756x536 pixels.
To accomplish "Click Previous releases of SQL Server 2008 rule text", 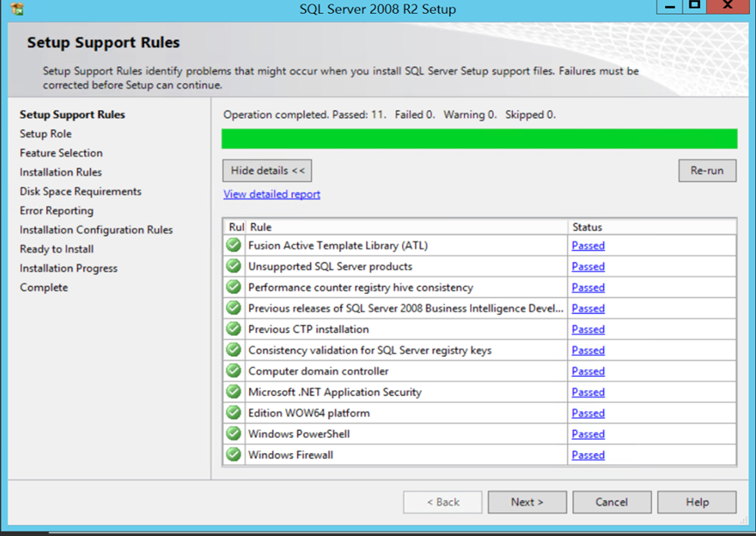I will [x=406, y=309].
